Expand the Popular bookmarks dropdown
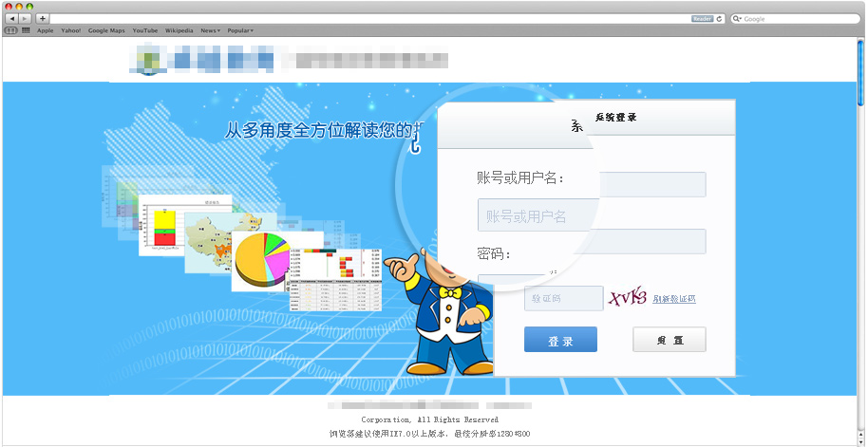Viewport: 868px width, 447px height. coord(240,30)
